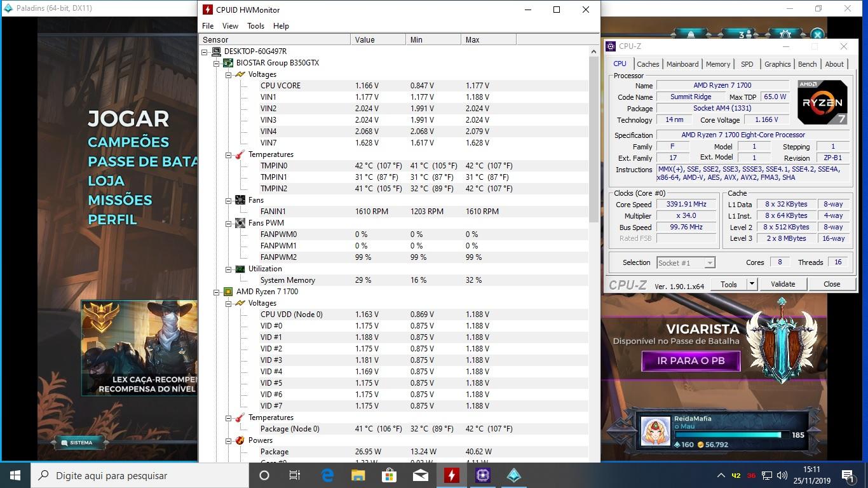Collapse the Utilization node
Screen dimensions: 868x488
(x=229, y=269)
